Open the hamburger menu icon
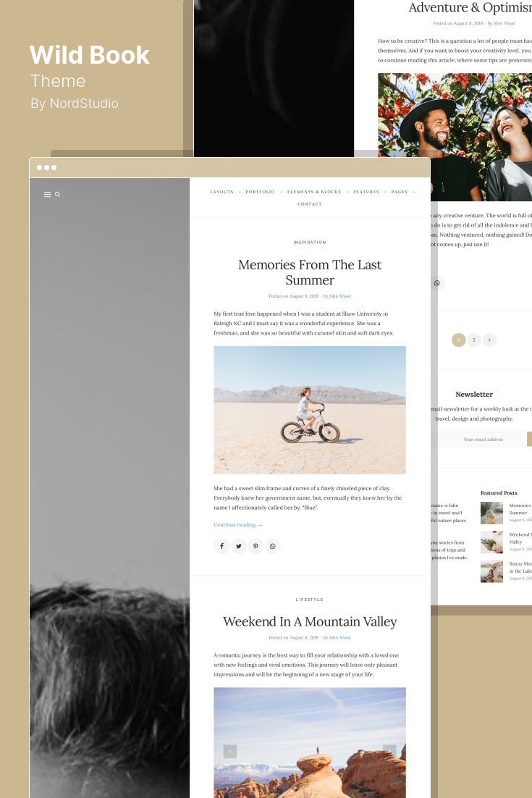Viewport: 532px width, 798px height. 47,194
